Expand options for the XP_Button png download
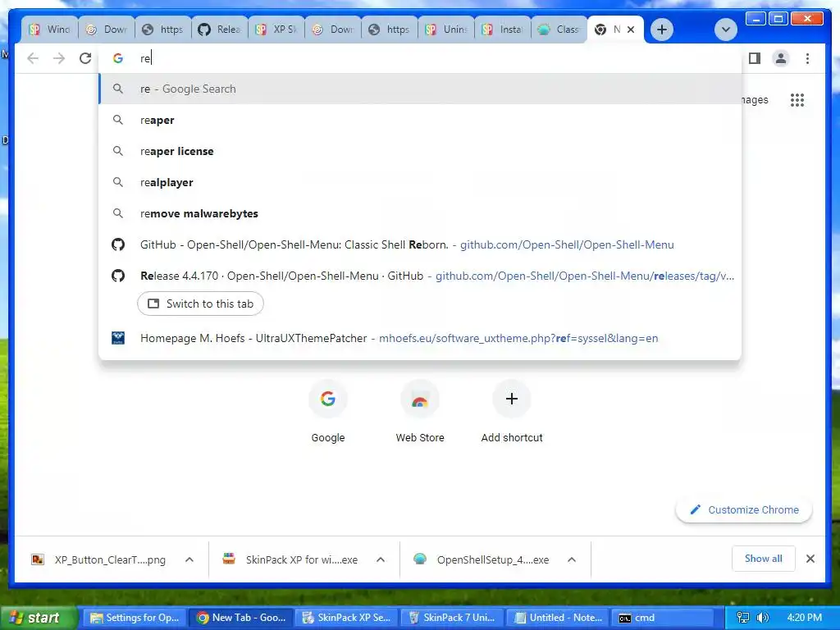840x630 pixels. [189, 559]
